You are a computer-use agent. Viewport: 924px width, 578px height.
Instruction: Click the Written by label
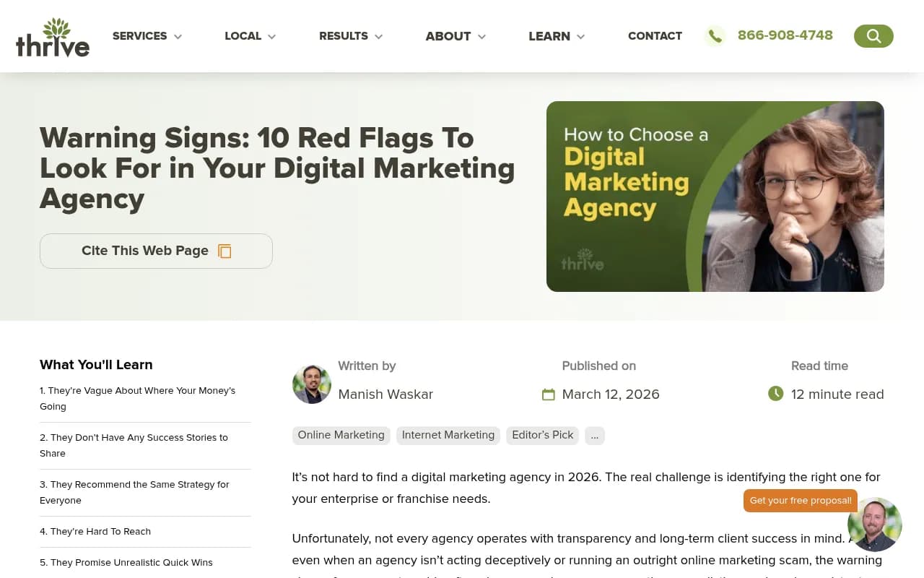[x=367, y=366]
